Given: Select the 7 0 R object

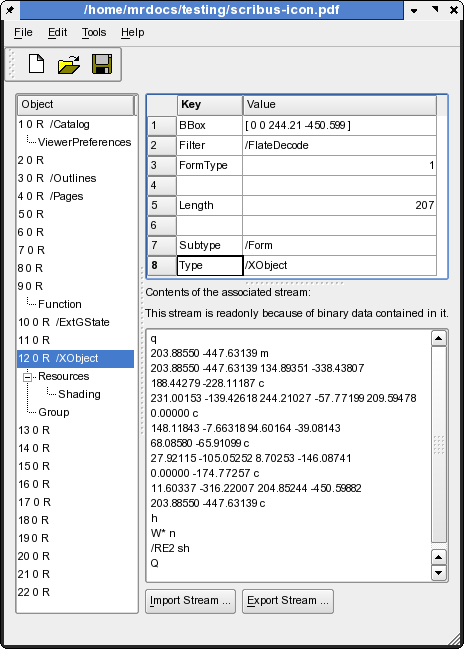Looking at the screenshot, I should (31, 250).
